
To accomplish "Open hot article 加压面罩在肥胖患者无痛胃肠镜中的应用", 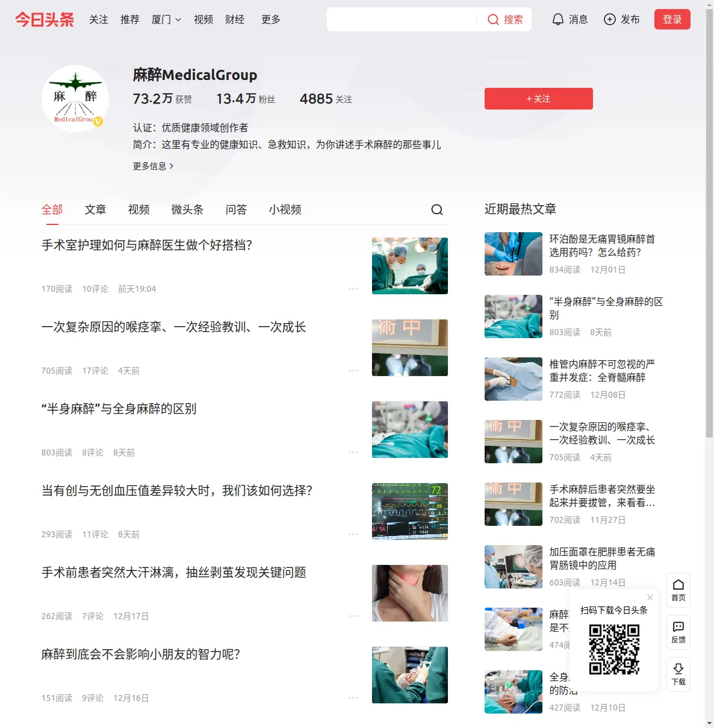I will point(602,558).
